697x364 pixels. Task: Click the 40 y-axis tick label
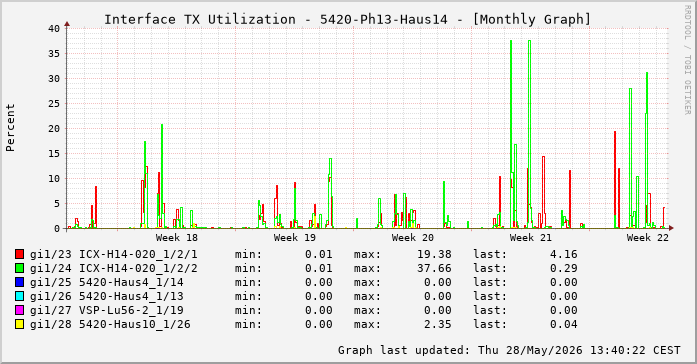click(54, 28)
